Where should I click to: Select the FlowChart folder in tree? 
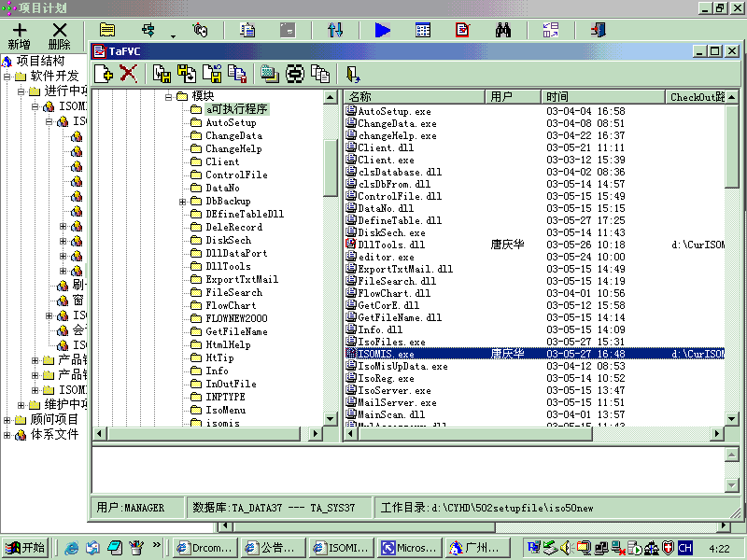[230, 305]
